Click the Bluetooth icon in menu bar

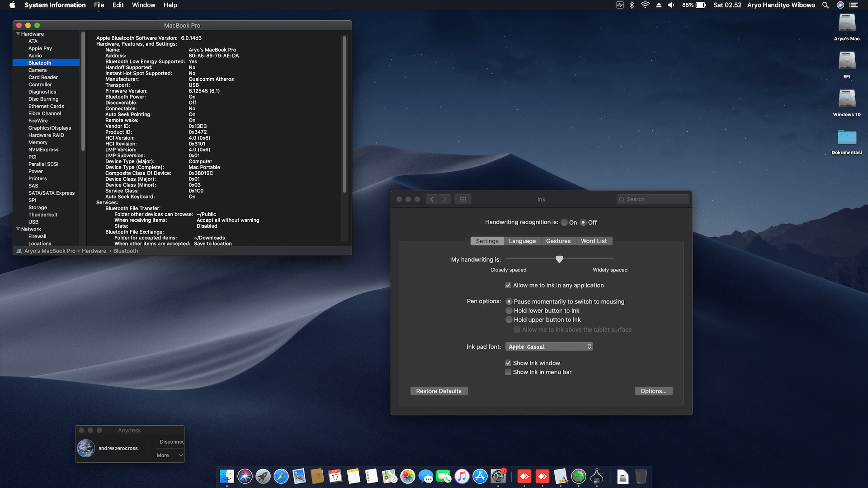coord(632,5)
